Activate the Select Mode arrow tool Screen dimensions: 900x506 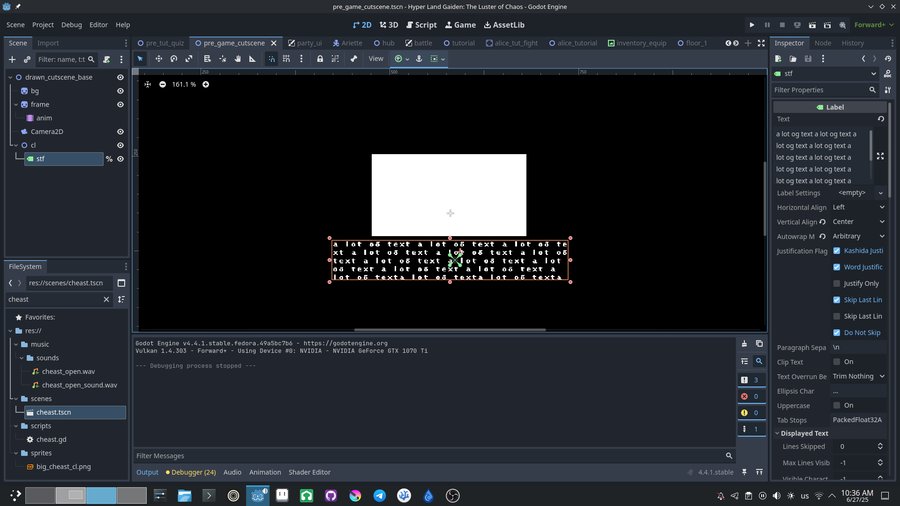tap(140, 59)
